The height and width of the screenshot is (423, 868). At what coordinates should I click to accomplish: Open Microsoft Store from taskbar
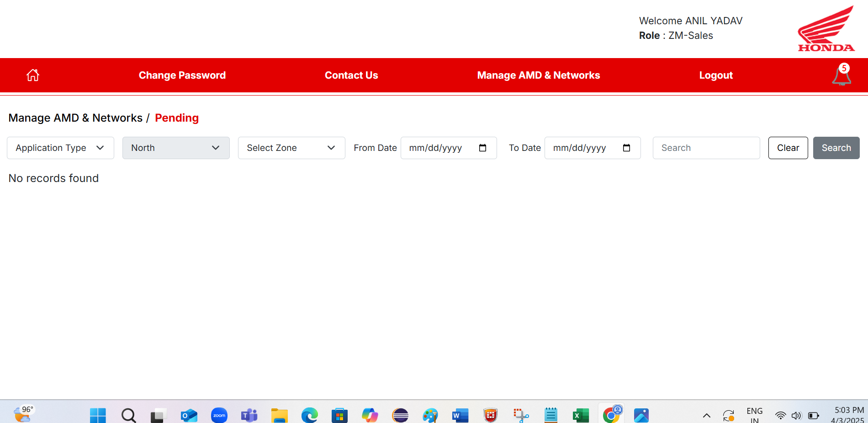(339, 415)
